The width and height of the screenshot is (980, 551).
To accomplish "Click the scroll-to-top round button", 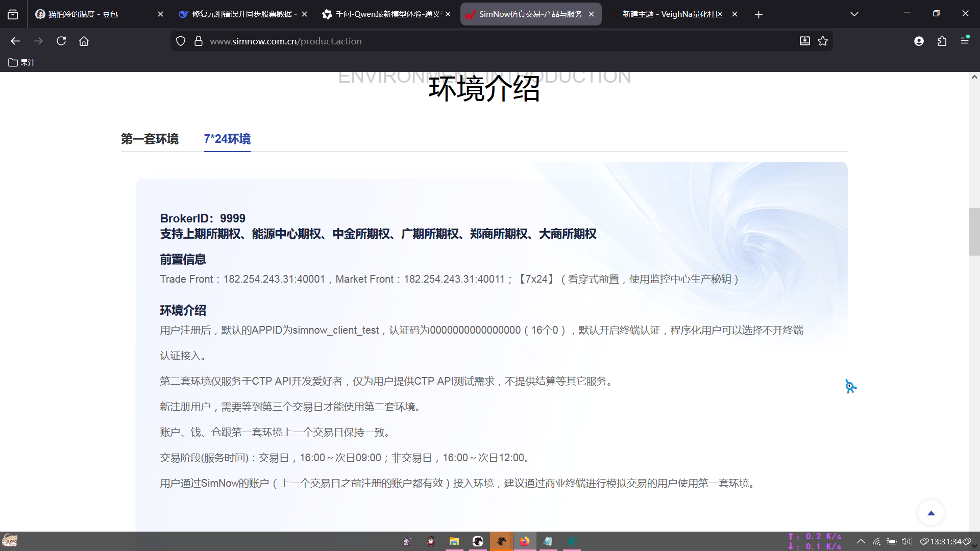I will click(931, 513).
